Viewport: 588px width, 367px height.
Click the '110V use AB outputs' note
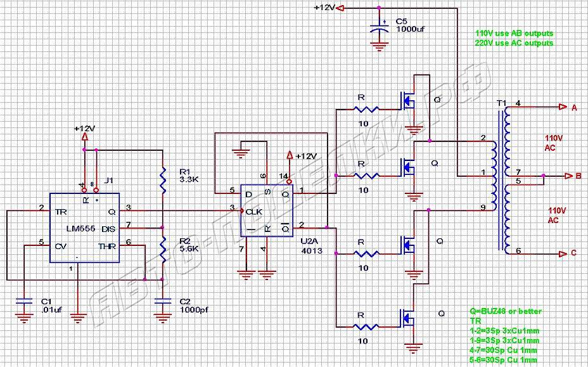tap(514, 34)
